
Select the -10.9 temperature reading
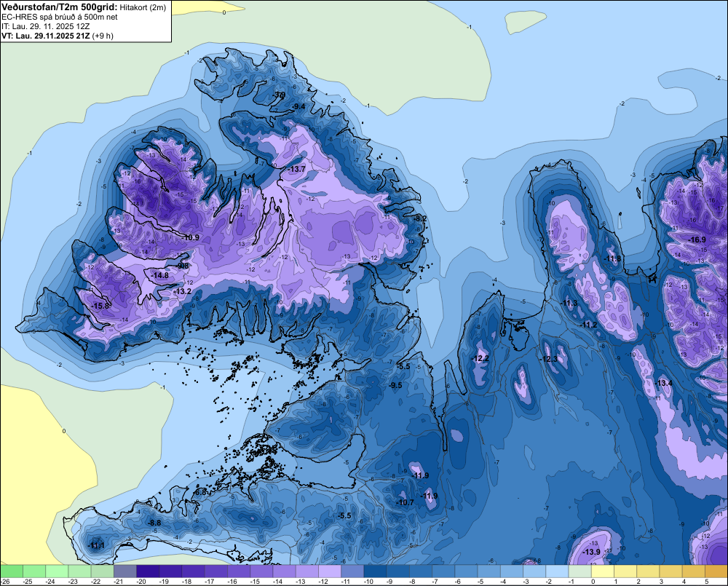(x=191, y=237)
